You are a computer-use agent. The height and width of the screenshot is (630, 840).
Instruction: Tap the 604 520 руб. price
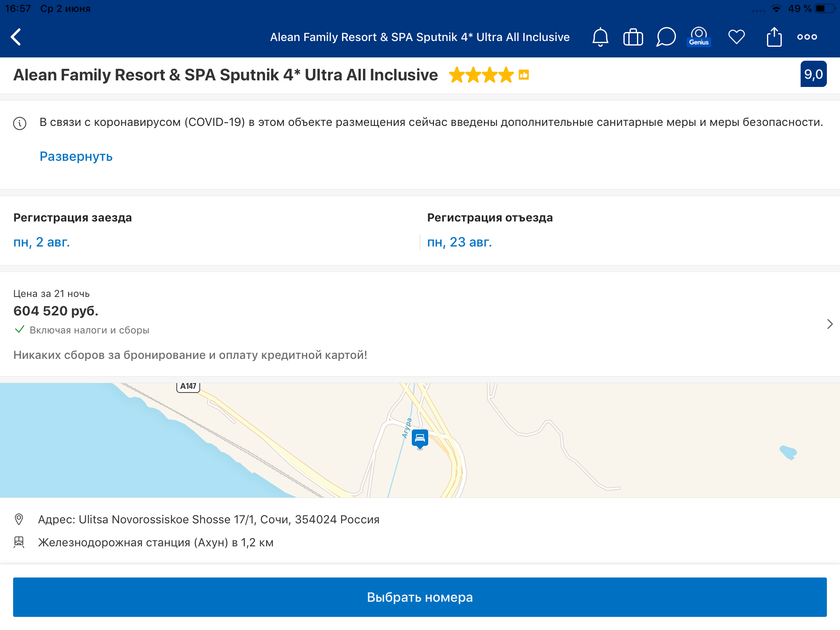pyautogui.click(x=56, y=311)
